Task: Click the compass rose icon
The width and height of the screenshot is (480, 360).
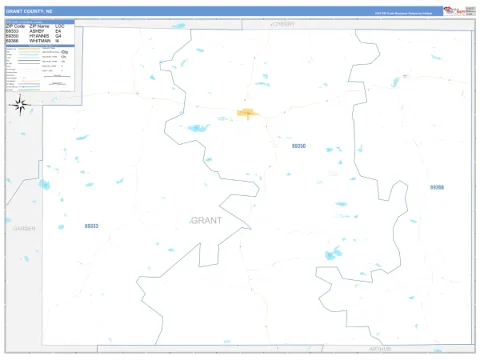Action: (x=20, y=105)
